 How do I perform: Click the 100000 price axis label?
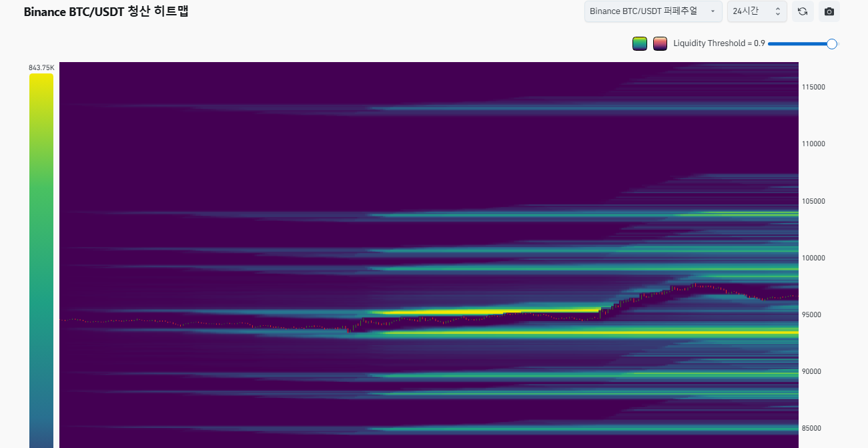click(x=813, y=258)
